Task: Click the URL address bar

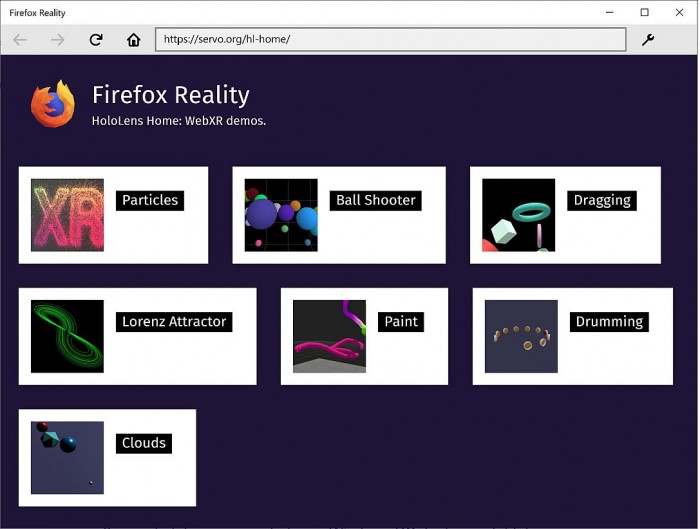Action: click(390, 40)
